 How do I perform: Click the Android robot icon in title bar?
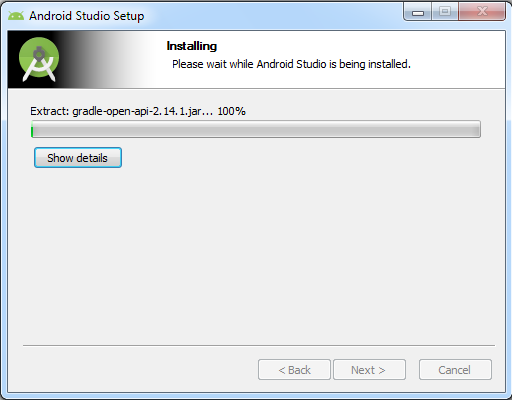(16, 16)
